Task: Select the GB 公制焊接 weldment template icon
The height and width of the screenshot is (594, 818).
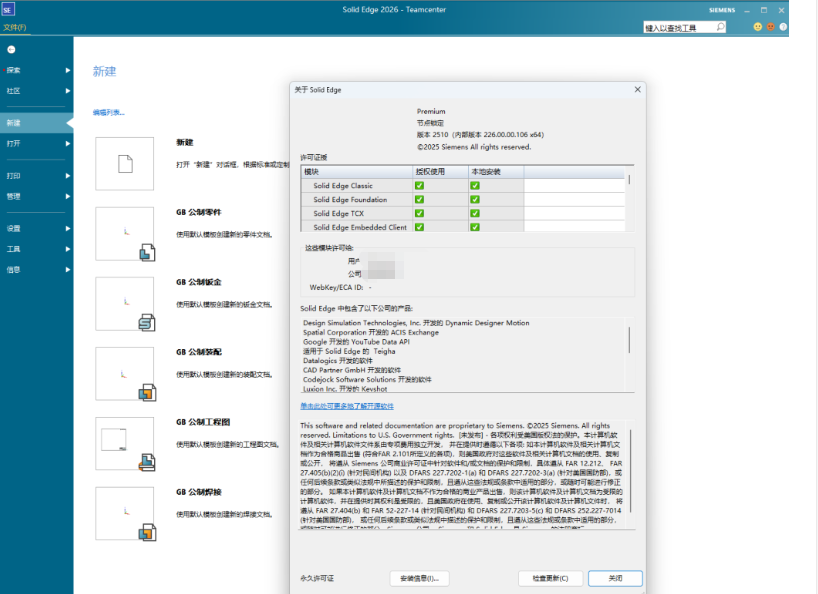Action: pos(125,513)
